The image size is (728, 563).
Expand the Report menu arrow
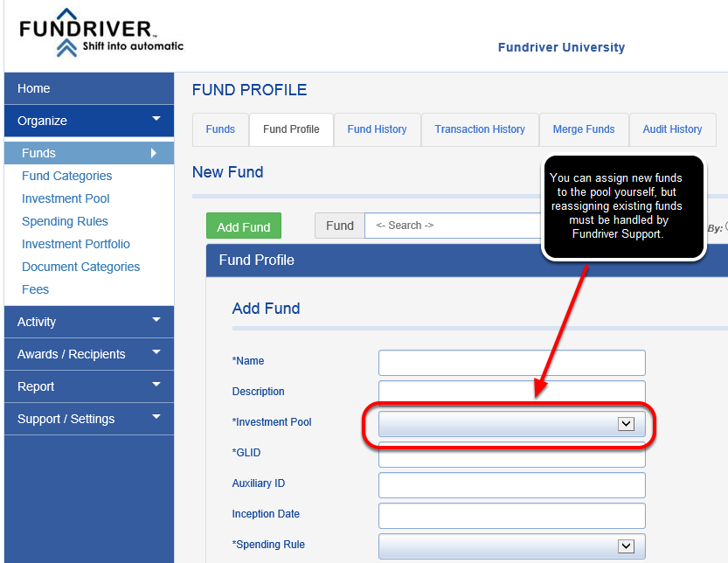(156, 384)
